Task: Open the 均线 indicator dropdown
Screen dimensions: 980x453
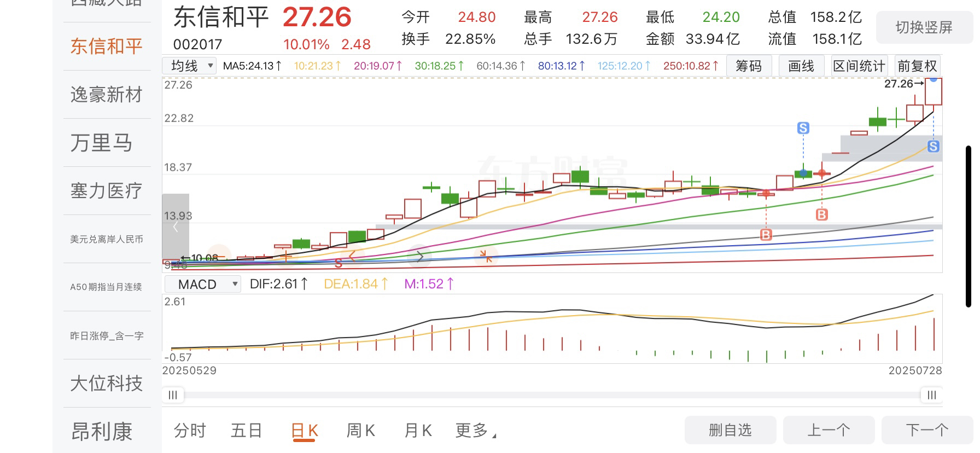Action: 190,66
